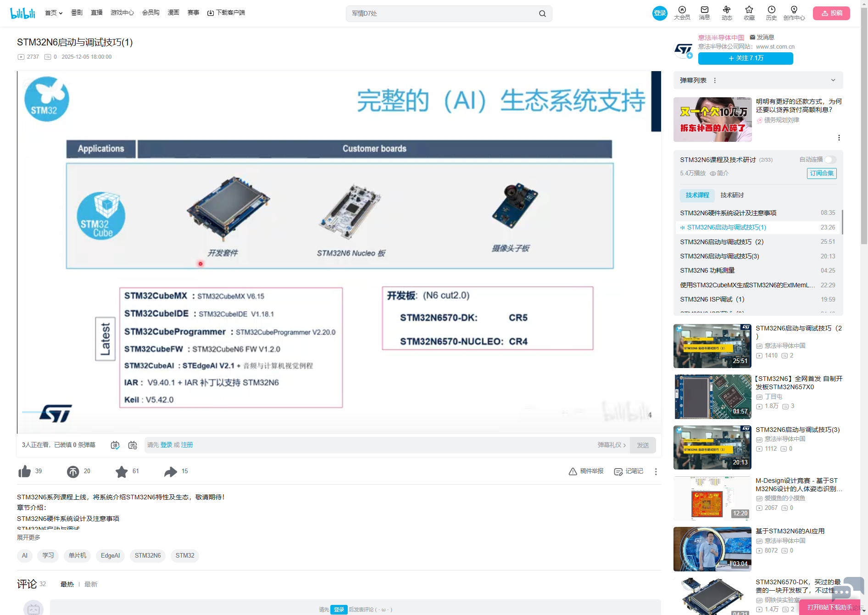Like the video with thumbs-up icon
The height and width of the screenshot is (615, 868).
[x=24, y=471]
